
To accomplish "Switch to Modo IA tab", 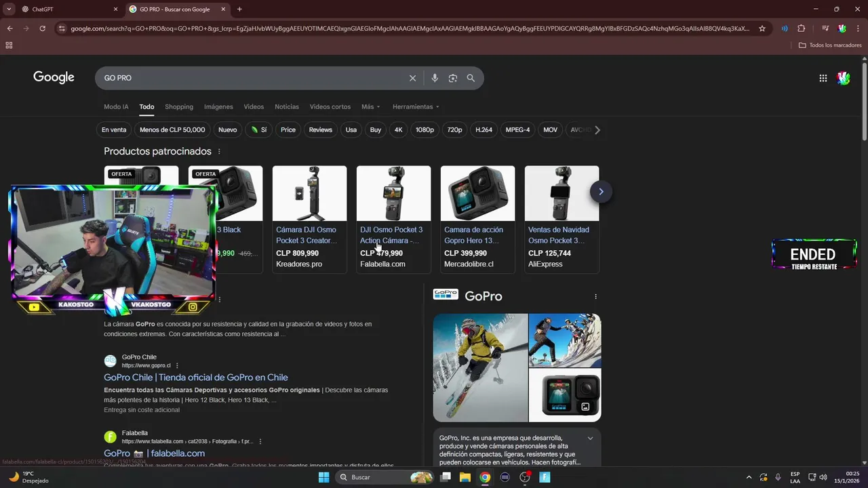I will pos(116,107).
